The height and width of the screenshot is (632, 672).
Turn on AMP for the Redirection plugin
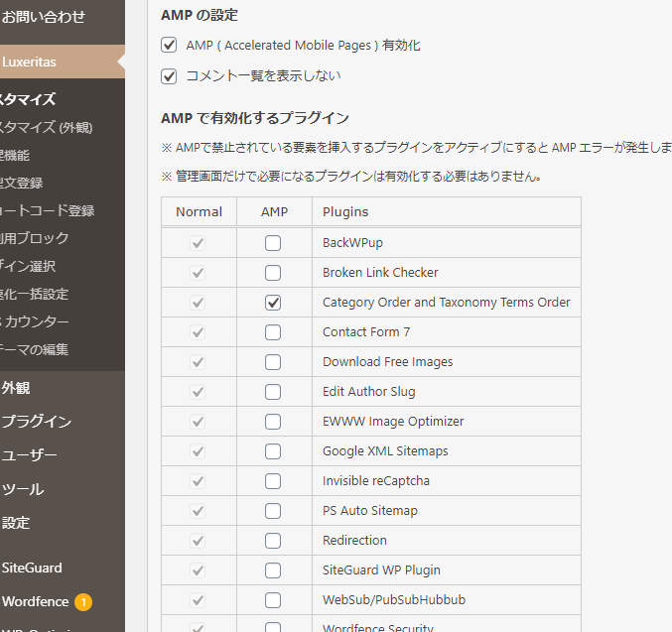(273, 541)
